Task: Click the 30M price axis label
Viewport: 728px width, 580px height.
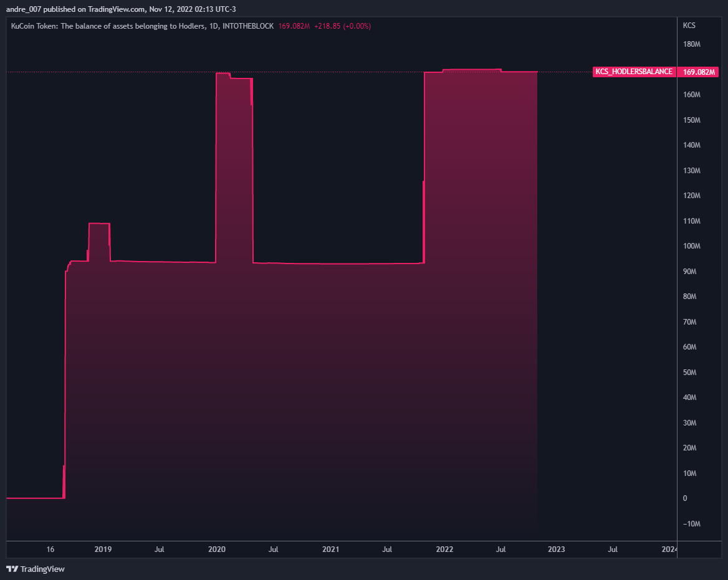Action: click(x=689, y=423)
